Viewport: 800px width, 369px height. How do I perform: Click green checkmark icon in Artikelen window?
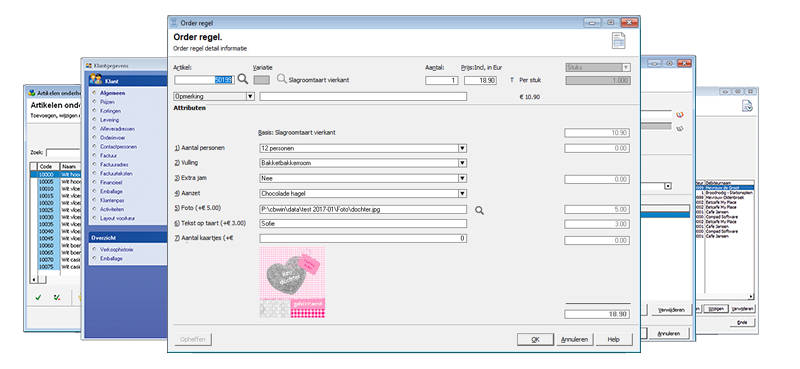[x=38, y=298]
